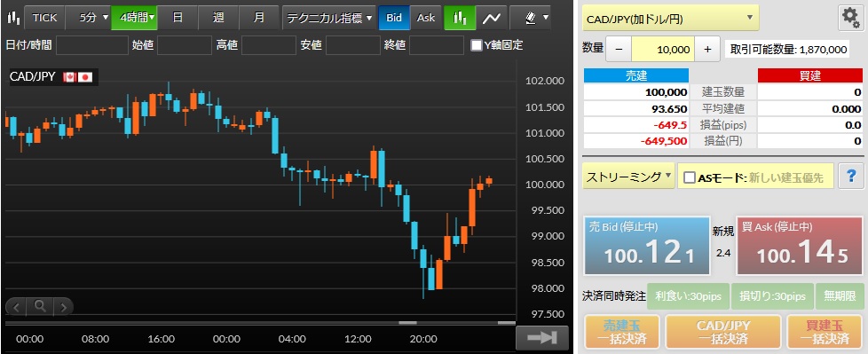Click the magnifier zoom icon on chart
Viewport: 868px width, 354px height.
pyautogui.click(x=40, y=306)
